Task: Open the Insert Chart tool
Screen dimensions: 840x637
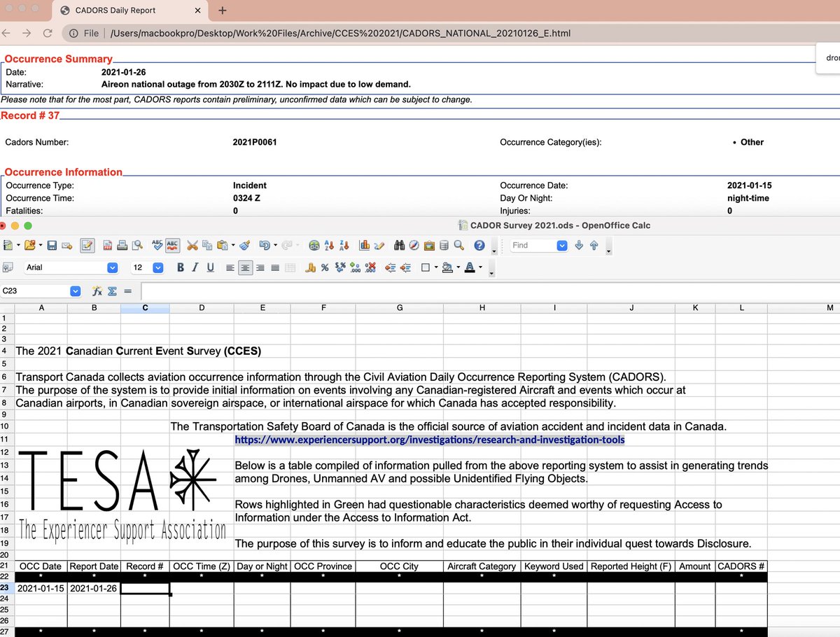Action: point(364,246)
